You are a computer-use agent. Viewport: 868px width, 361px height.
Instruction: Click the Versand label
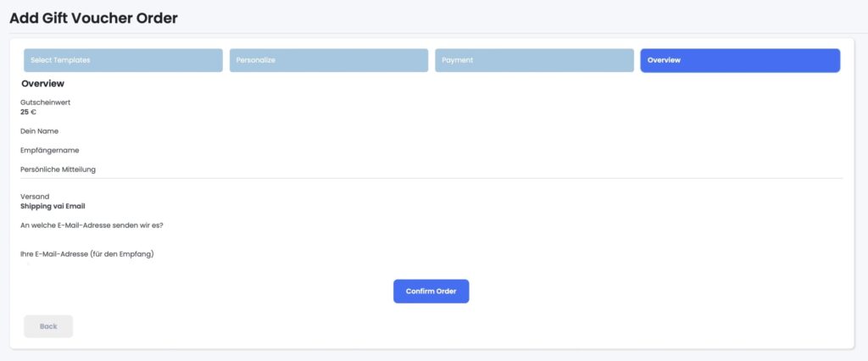tap(34, 197)
